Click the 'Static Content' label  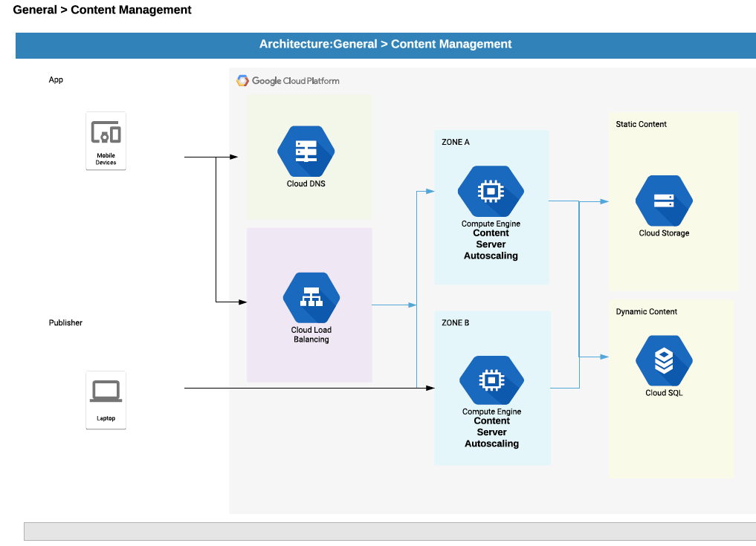(x=642, y=124)
